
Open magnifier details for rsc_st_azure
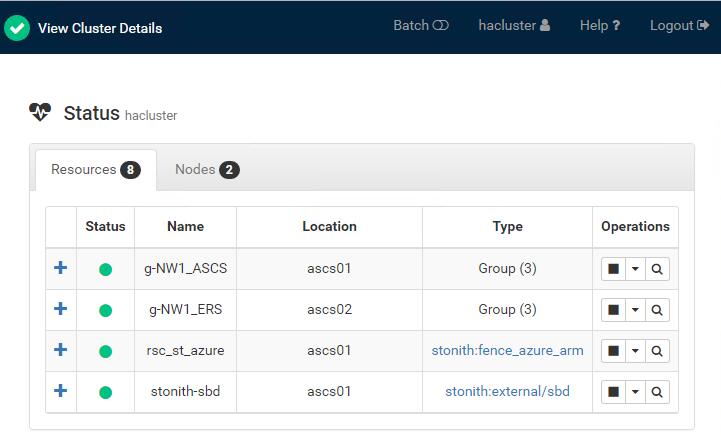657,351
